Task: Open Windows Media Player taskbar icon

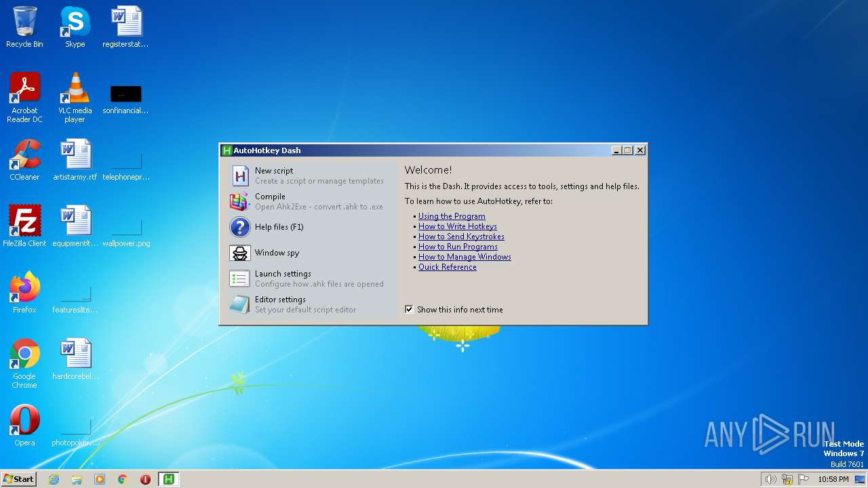Action: 100,479
